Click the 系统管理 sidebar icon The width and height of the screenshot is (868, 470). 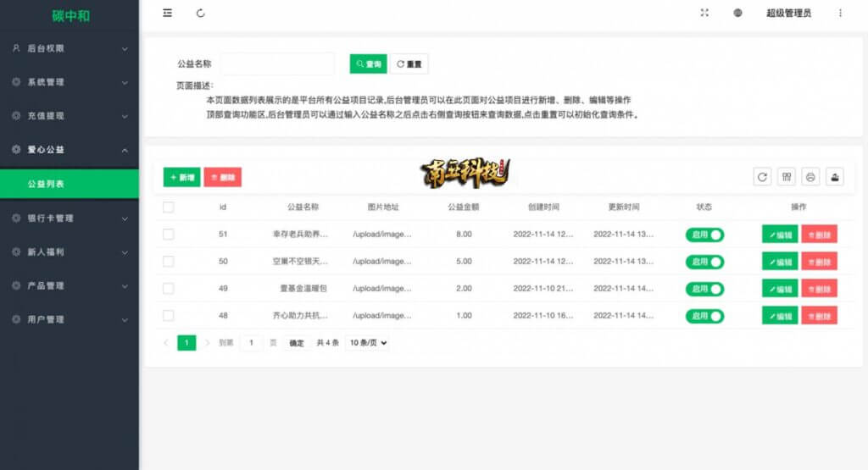(x=16, y=82)
